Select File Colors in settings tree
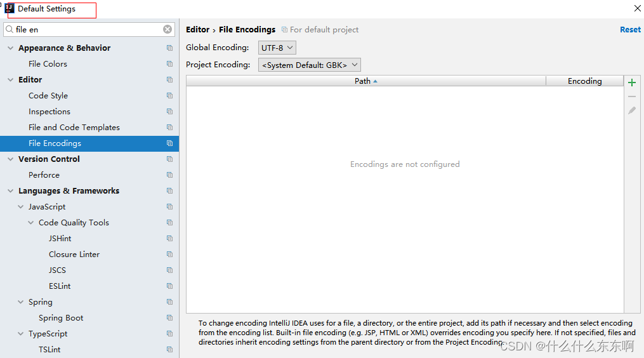 (x=48, y=63)
